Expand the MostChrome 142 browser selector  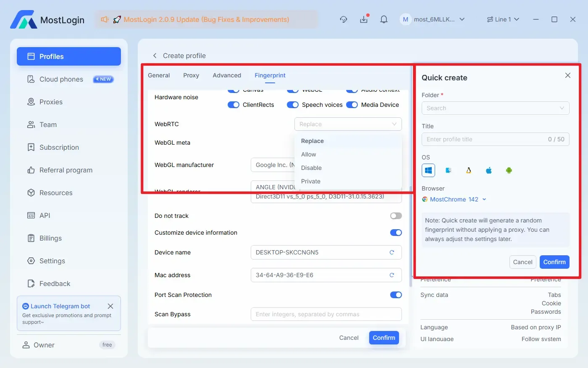[454, 199]
